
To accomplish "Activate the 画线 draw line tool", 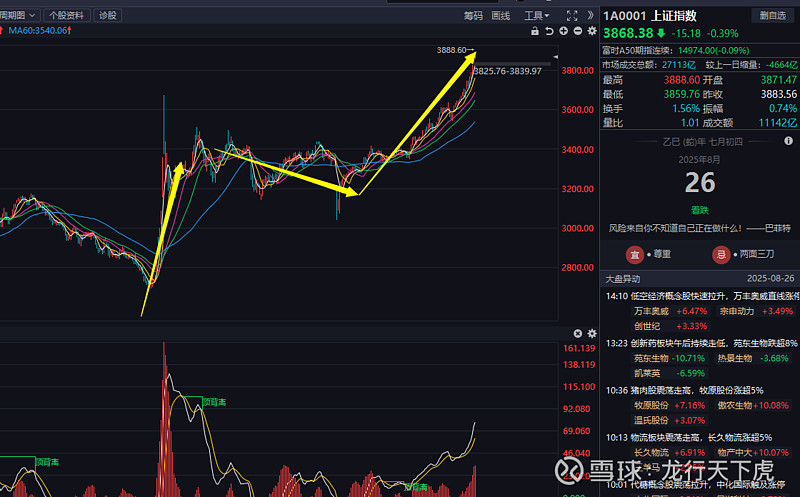I will click(x=501, y=15).
